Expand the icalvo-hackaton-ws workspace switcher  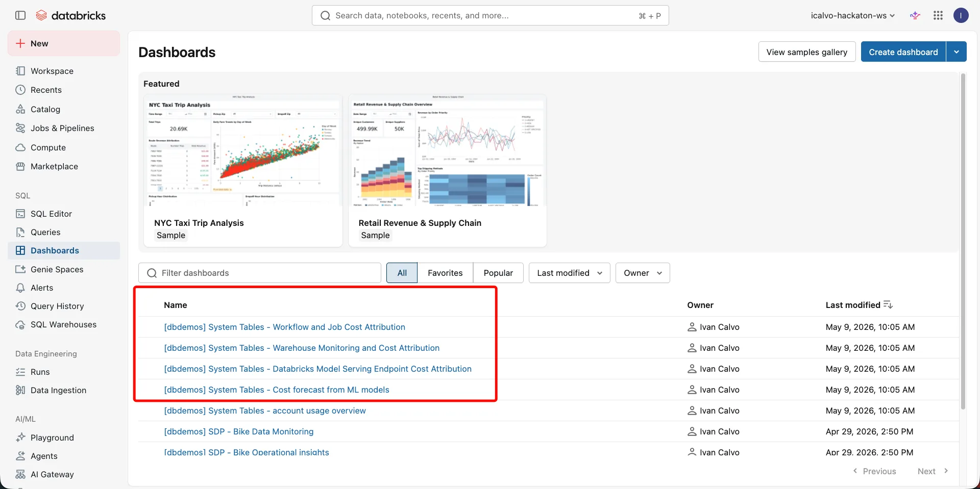853,15
